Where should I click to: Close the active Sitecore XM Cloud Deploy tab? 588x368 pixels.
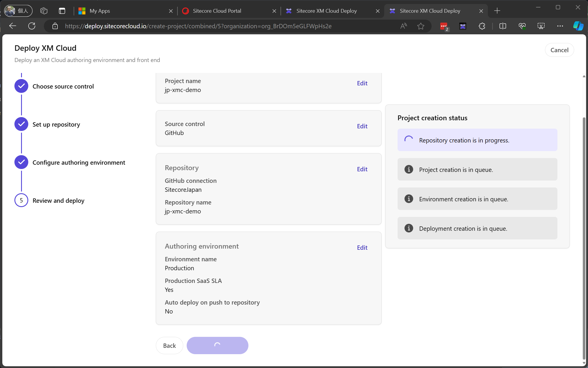point(481,11)
